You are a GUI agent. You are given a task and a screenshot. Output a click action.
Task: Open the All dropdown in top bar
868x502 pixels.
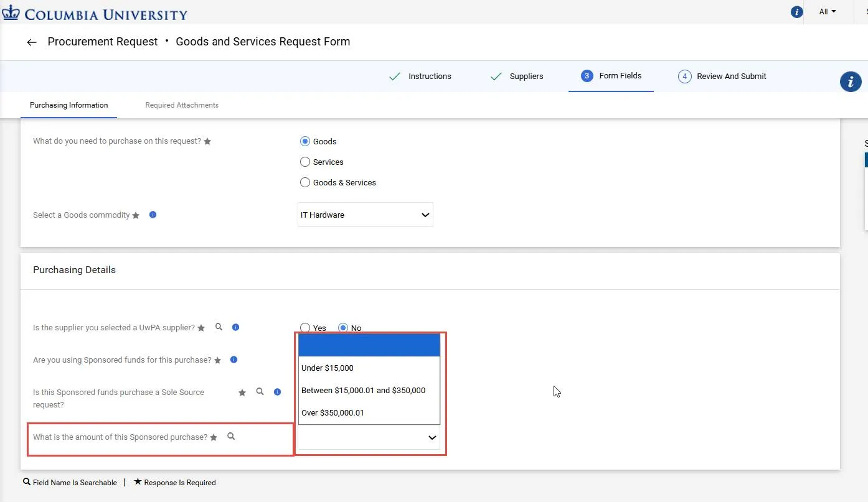pos(828,12)
